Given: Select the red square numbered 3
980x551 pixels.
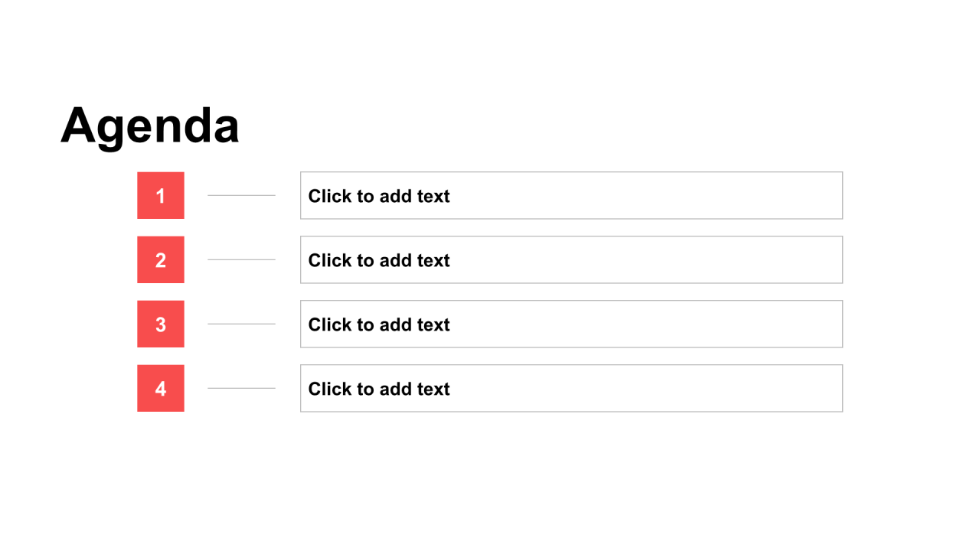Looking at the screenshot, I should click(161, 324).
